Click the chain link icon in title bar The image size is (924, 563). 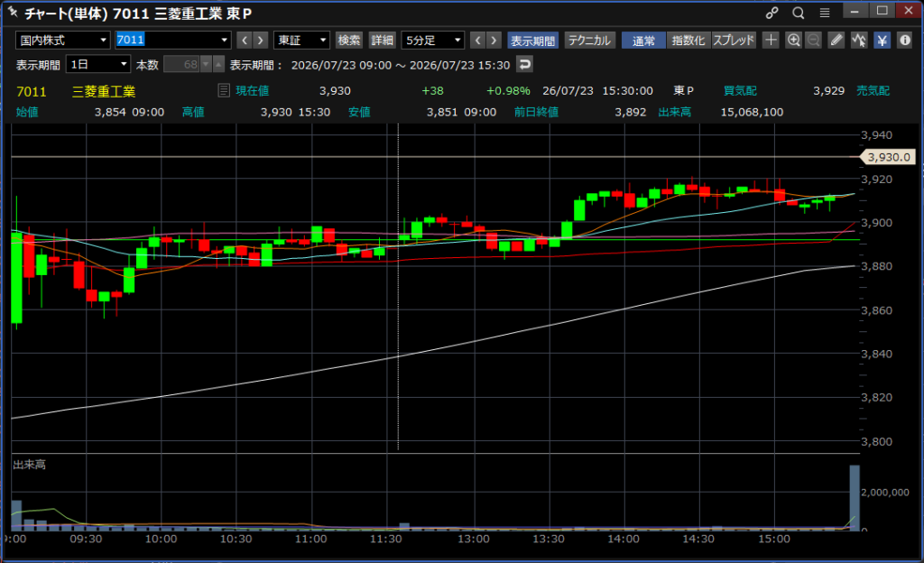click(772, 13)
